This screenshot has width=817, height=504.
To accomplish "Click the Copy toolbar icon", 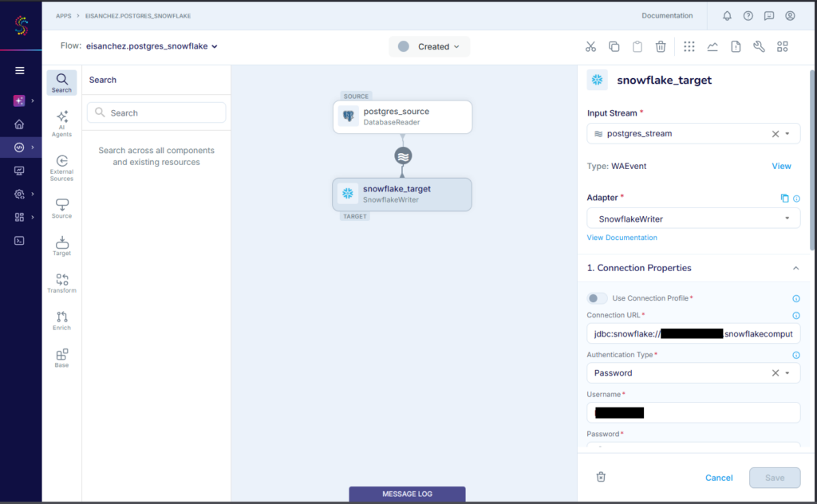I will click(x=614, y=47).
